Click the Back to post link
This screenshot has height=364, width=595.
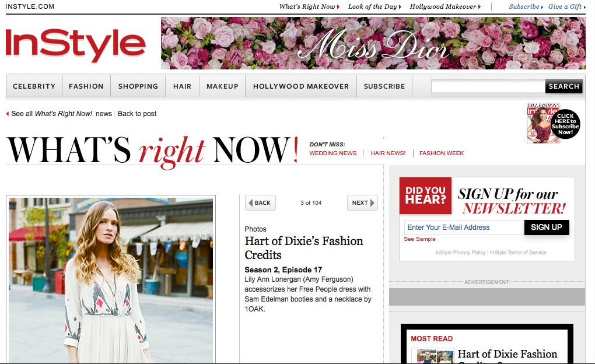tap(137, 114)
